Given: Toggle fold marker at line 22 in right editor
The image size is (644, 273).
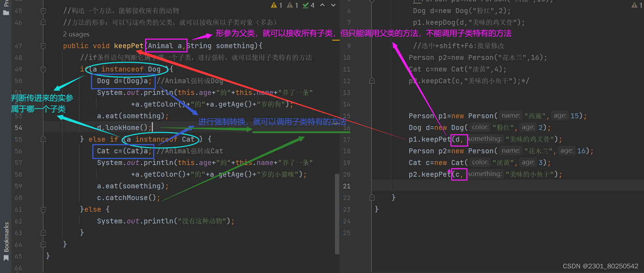Looking at the screenshot, I should [372, 198].
